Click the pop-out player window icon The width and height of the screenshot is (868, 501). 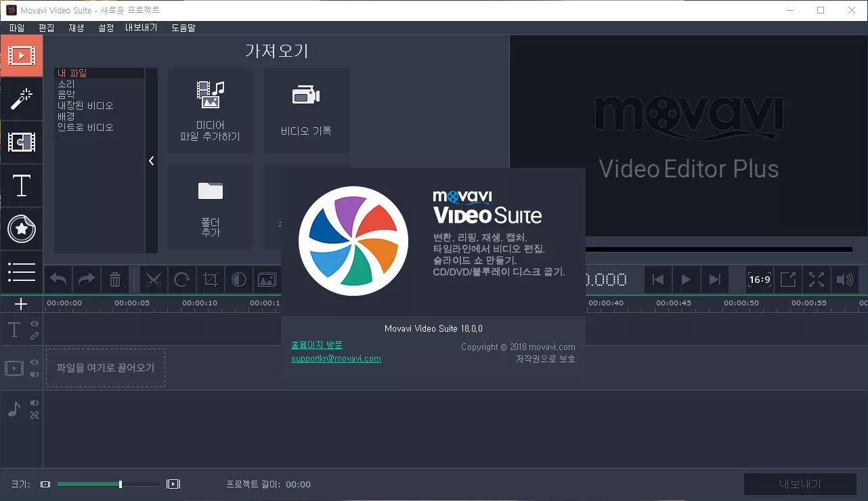788,280
